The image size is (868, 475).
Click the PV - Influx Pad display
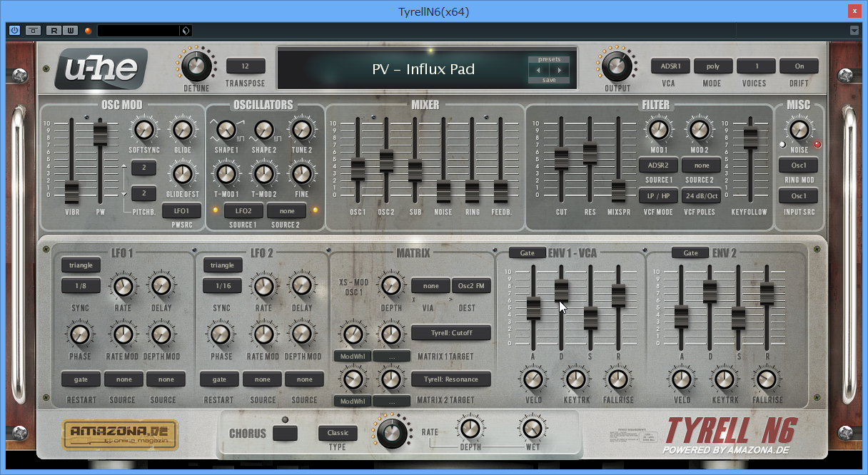pos(423,69)
